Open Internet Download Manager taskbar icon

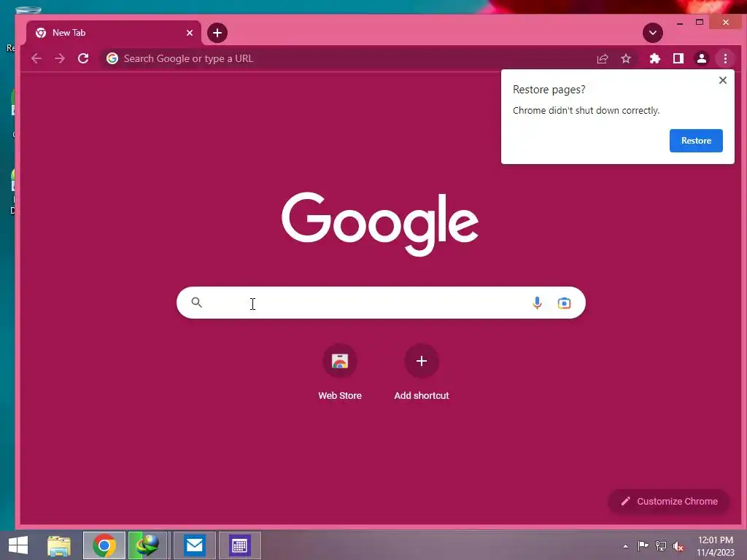tap(147, 545)
